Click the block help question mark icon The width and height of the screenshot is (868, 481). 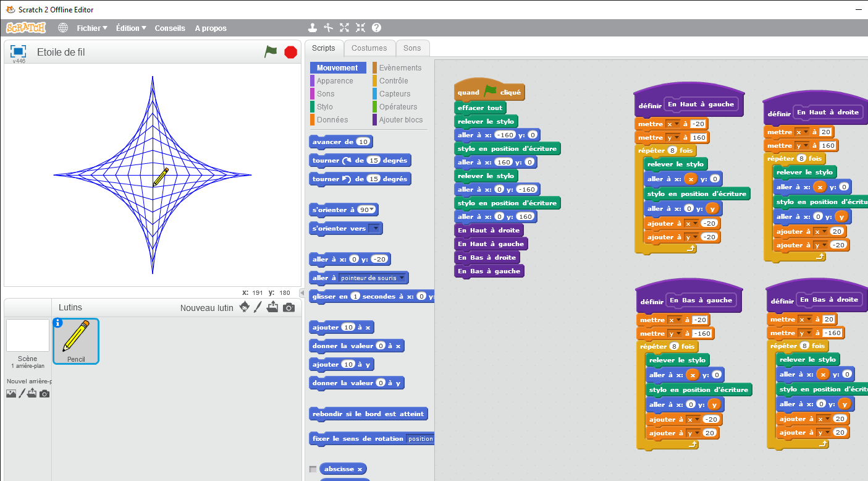(x=376, y=28)
